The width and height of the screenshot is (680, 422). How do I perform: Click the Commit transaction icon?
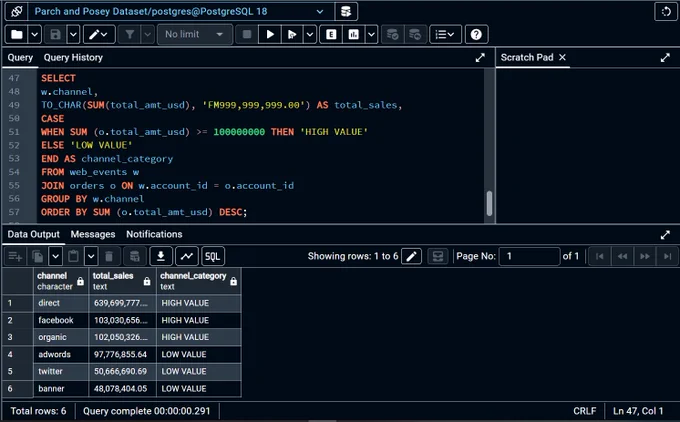[392, 34]
